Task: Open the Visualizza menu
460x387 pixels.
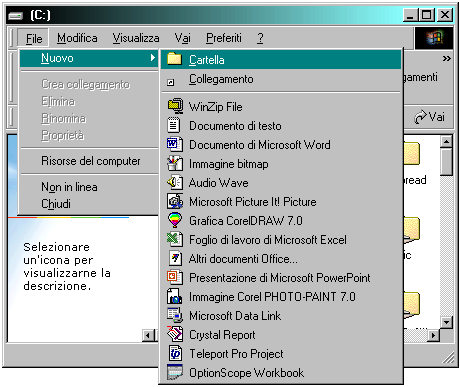Action: click(136, 38)
